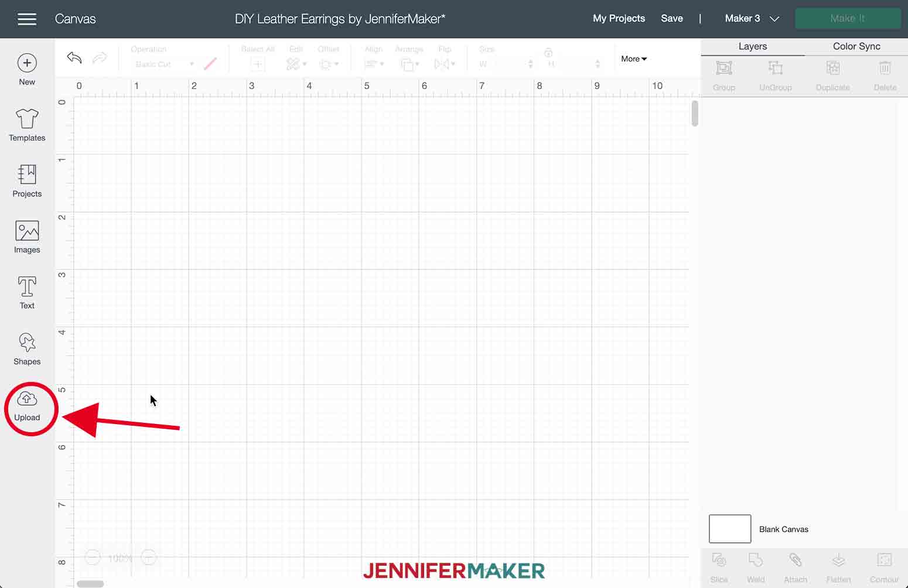
Task: Click the Select All icon
Action: [257, 64]
